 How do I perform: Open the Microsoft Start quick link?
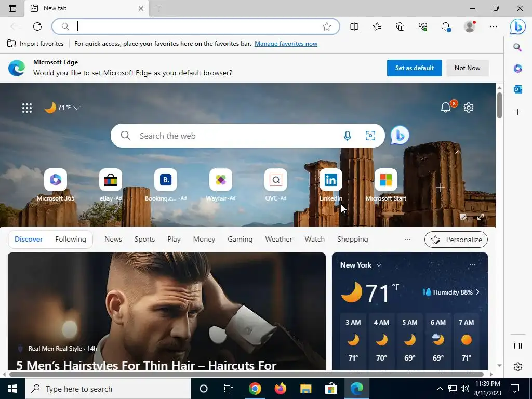[386, 185]
